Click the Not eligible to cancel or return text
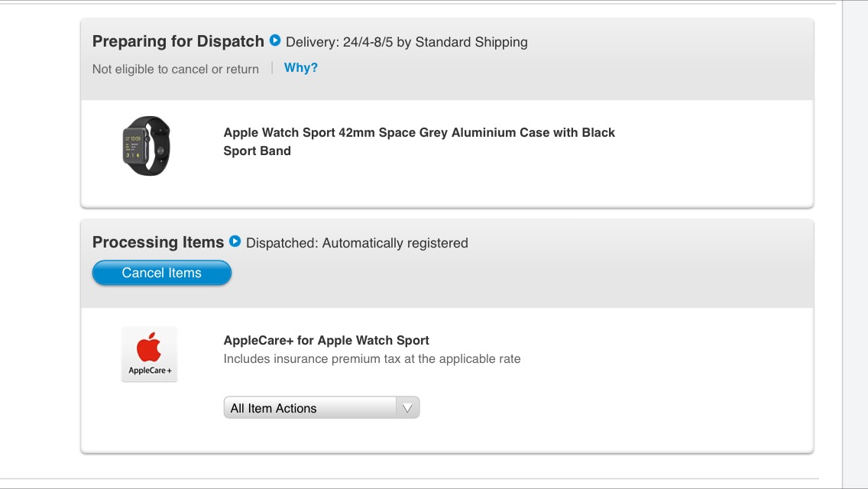This screenshot has height=489, width=868. click(x=176, y=70)
